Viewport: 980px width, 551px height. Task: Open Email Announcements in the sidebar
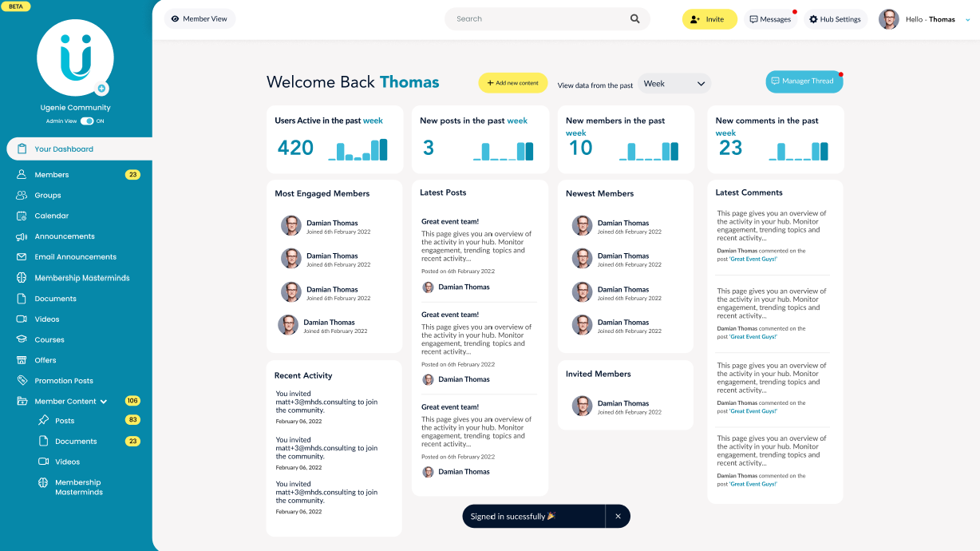click(x=76, y=257)
